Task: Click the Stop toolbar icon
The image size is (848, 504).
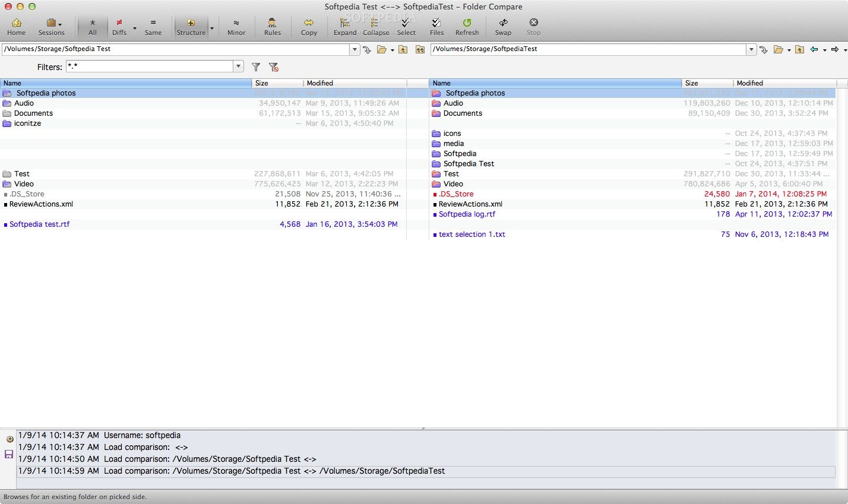Action: [x=533, y=27]
